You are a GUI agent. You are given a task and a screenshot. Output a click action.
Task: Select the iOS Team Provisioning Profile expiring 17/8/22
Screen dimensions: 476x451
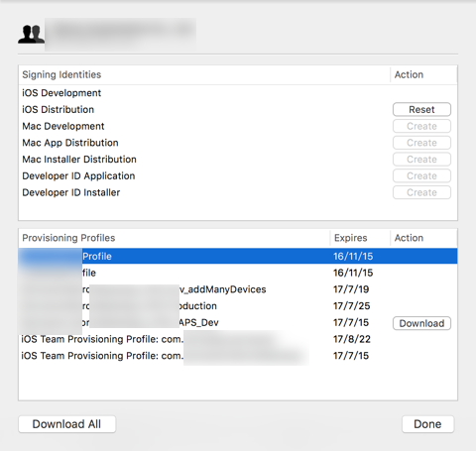(238, 339)
